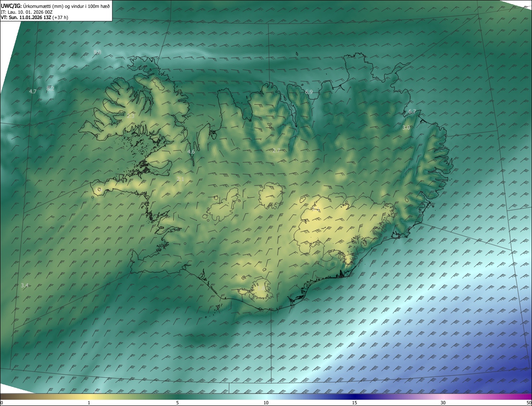This screenshot has width=532, height=406.
Task: Pick the 3.0 value label in the northeast
Action: pos(406,128)
